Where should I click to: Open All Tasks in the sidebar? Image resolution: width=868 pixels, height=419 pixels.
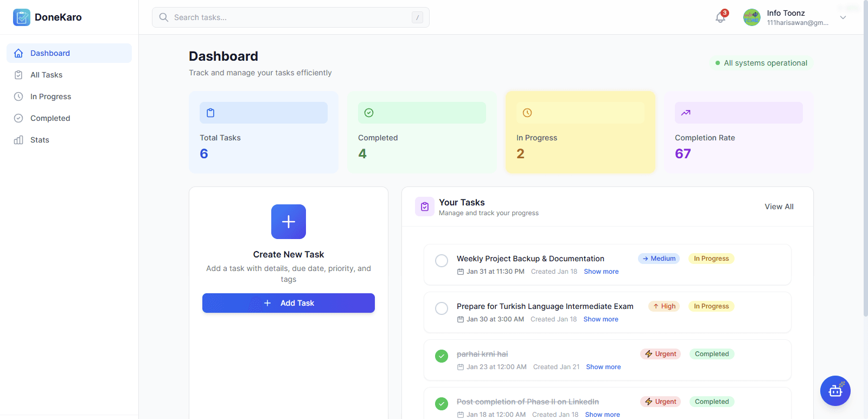point(69,75)
